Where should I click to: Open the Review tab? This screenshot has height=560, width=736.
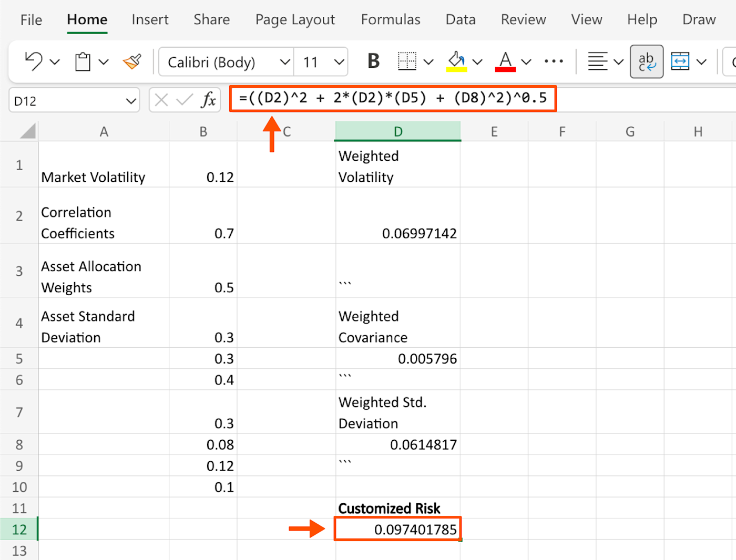tap(524, 20)
